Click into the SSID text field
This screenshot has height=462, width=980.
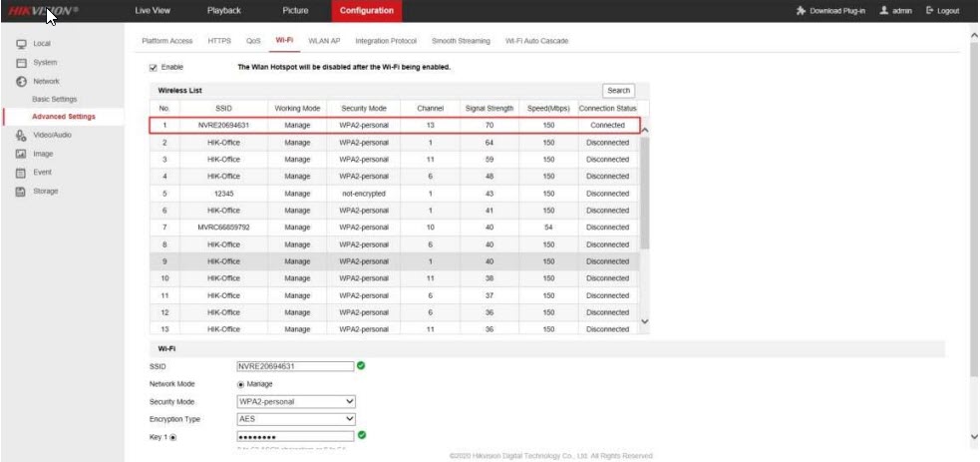click(295, 366)
